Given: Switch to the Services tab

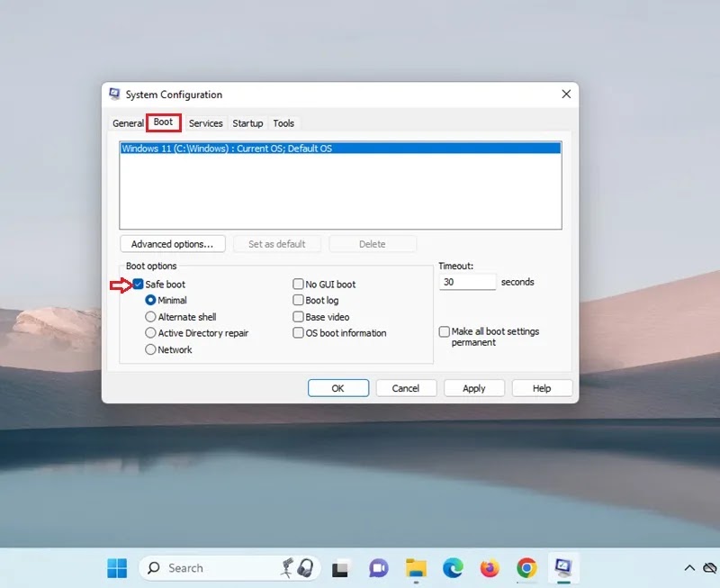Looking at the screenshot, I should click(x=205, y=123).
